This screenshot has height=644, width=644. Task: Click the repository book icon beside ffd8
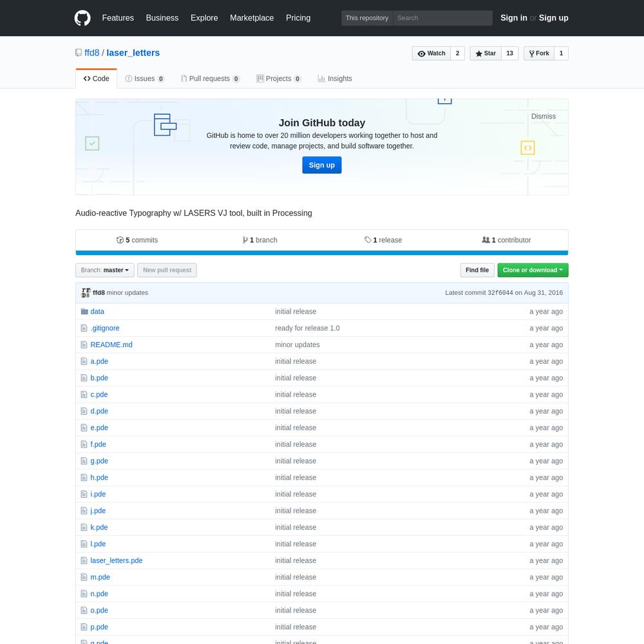79,53
